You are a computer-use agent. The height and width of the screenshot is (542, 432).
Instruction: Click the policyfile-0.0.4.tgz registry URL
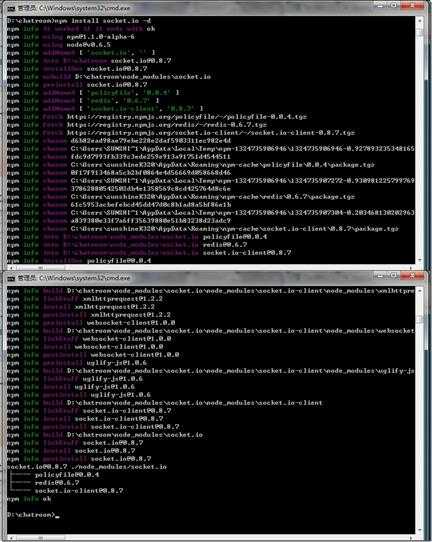pyautogui.click(x=187, y=116)
